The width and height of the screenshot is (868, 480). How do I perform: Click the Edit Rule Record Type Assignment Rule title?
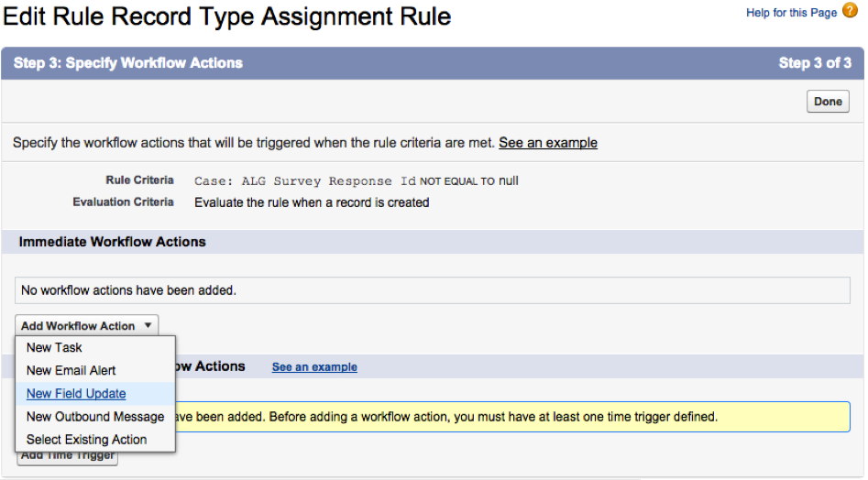click(227, 16)
